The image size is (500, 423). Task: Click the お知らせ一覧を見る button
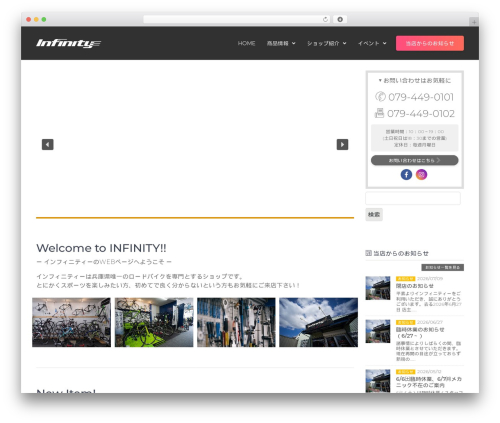(x=442, y=267)
